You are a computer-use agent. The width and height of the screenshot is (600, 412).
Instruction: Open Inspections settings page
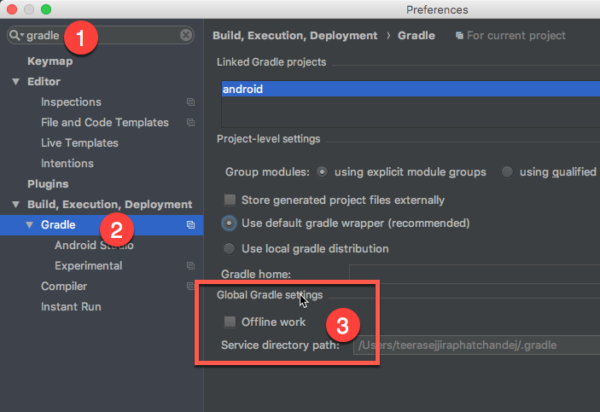pos(71,102)
